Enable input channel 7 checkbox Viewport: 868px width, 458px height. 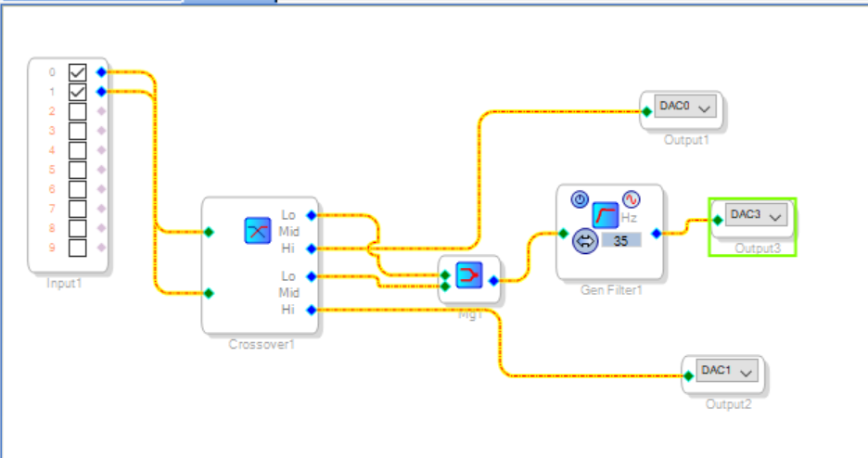click(x=78, y=209)
